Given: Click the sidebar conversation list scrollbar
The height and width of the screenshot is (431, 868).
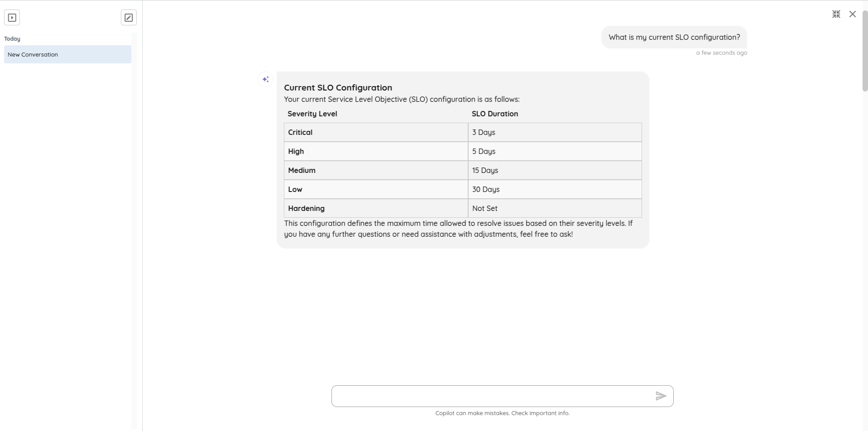Looking at the screenshot, I should click(x=134, y=226).
